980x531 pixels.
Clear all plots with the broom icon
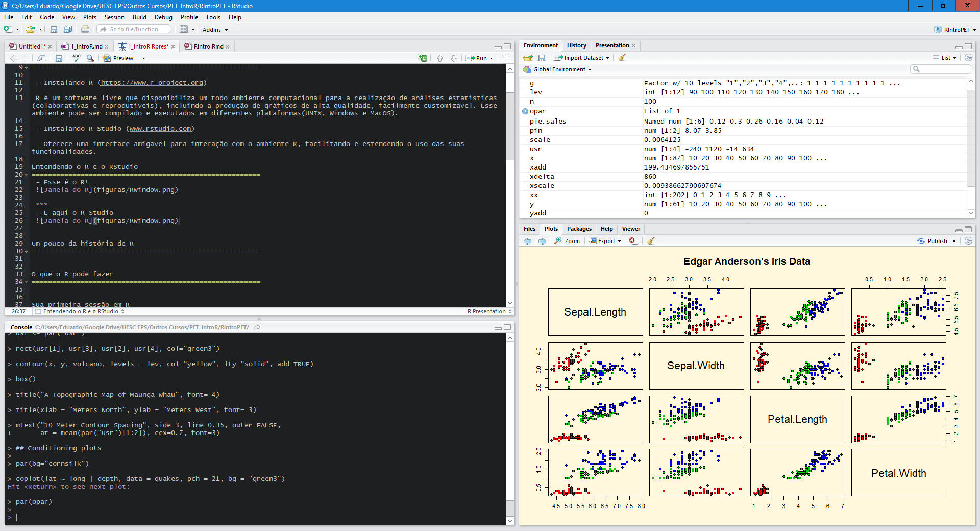tap(651, 241)
